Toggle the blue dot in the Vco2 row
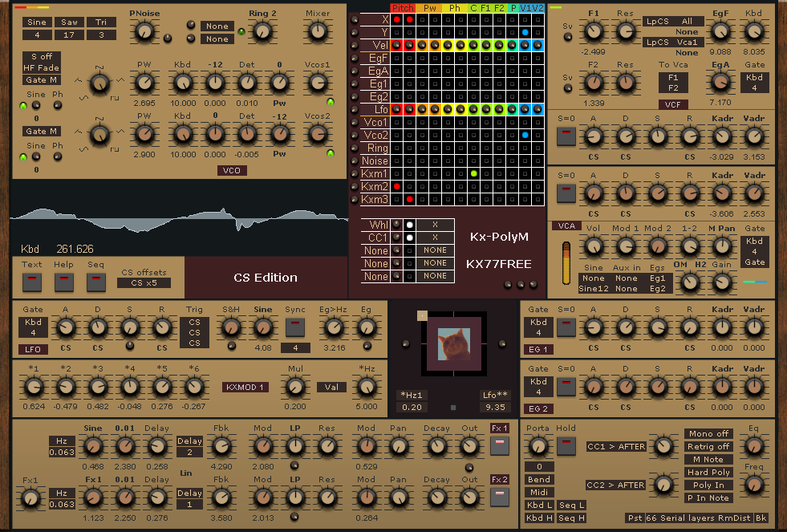787x532 pixels. pos(525,135)
